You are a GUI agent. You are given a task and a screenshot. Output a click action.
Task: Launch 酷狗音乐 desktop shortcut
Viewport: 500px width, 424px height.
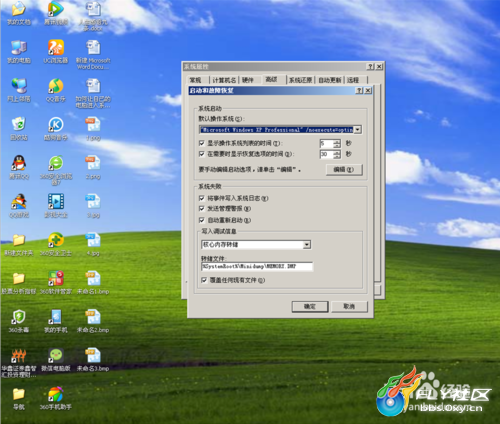coord(56,125)
